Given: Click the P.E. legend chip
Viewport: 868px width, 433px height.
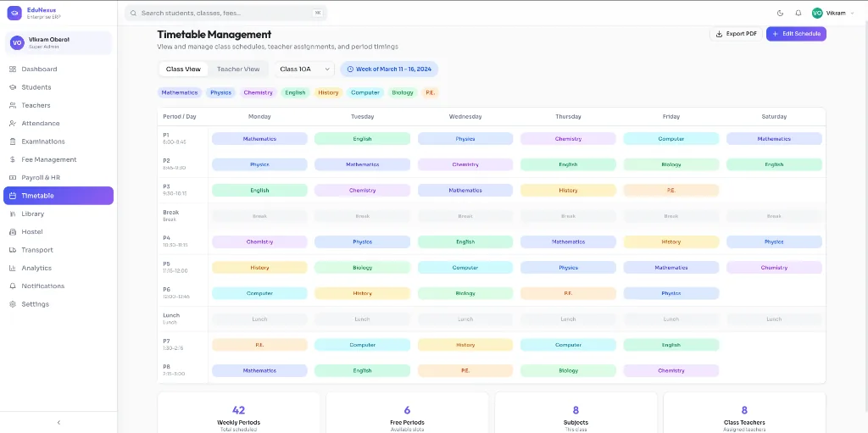Looking at the screenshot, I should pyautogui.click(x=430, y=92).
